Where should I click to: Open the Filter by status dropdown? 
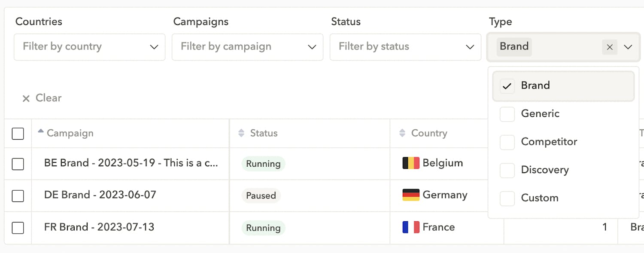(x=405, y=47)
